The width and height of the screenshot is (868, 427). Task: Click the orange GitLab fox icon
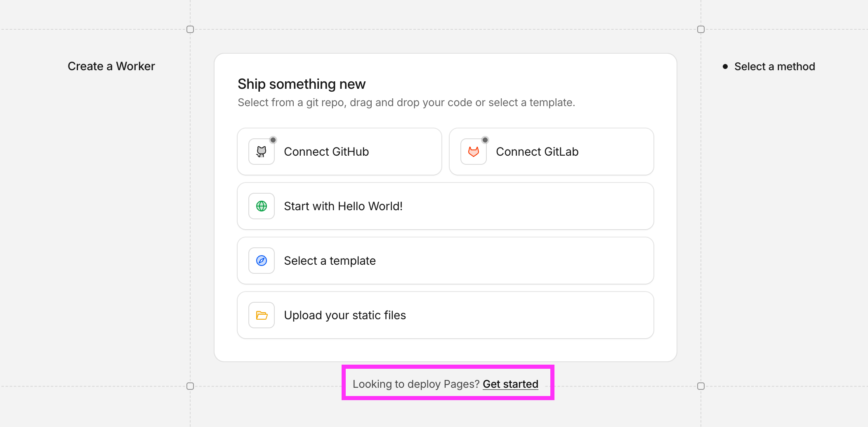pos(474,152)
